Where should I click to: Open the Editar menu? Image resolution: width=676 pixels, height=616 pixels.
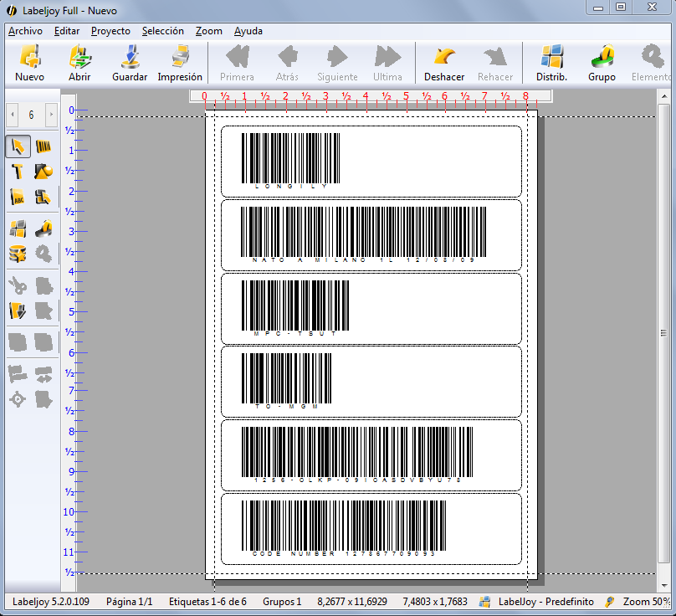coord(67,31)
